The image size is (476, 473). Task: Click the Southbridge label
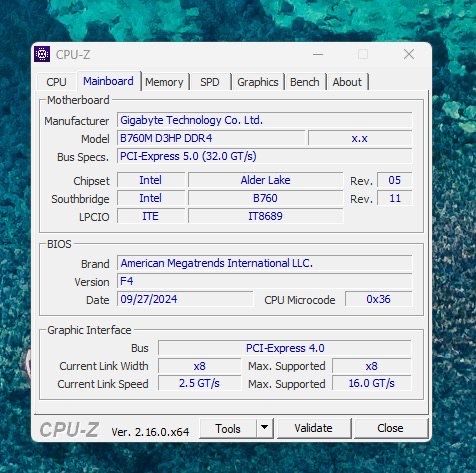pos(80,199)
